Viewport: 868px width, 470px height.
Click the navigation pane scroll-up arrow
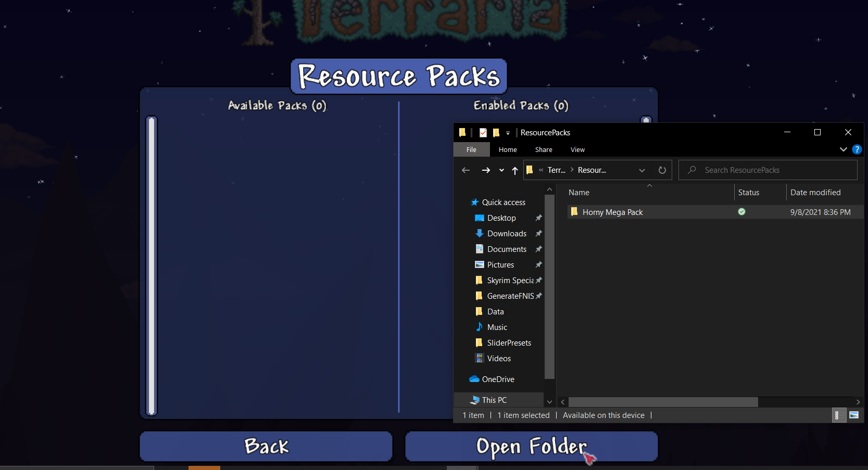[x=549, y=189]
